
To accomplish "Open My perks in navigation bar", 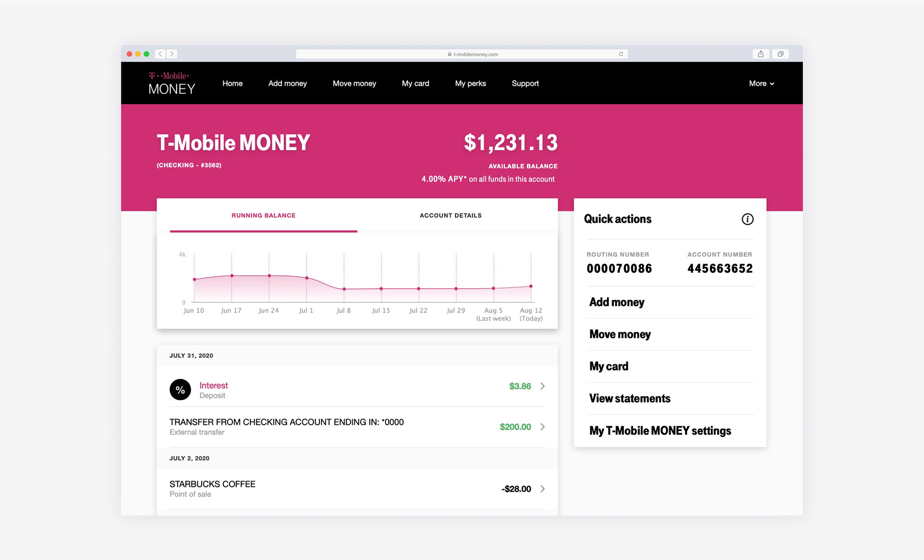I will click(x=470, y=83).
